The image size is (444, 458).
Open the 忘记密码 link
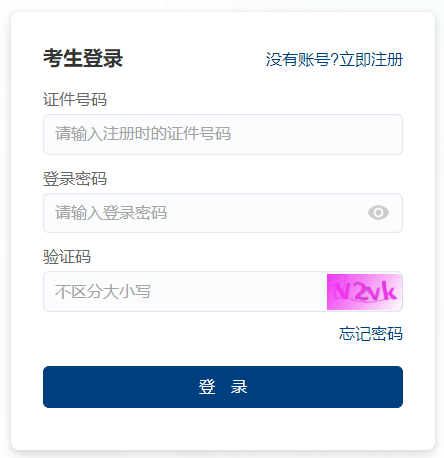click(x=371, y=334)
